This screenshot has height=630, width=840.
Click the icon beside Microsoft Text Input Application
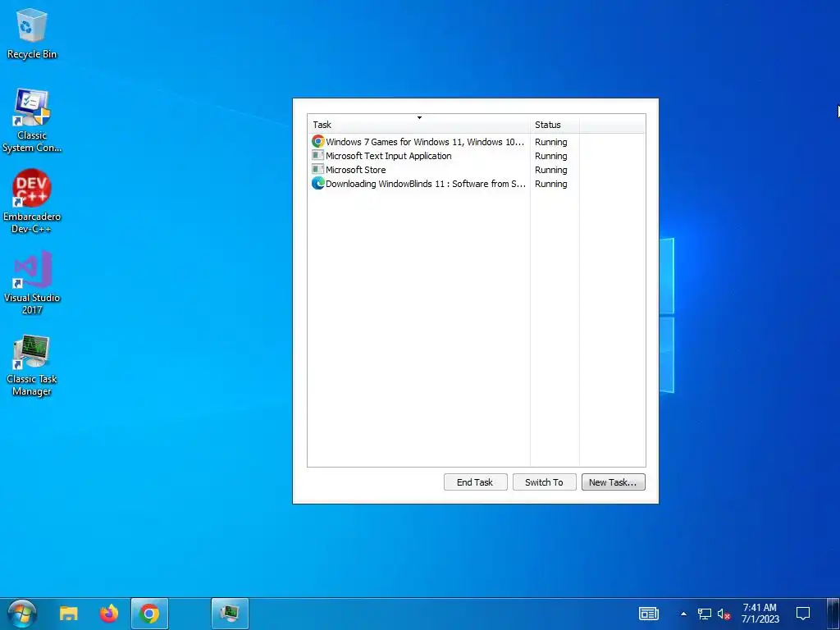coord(317,155)
